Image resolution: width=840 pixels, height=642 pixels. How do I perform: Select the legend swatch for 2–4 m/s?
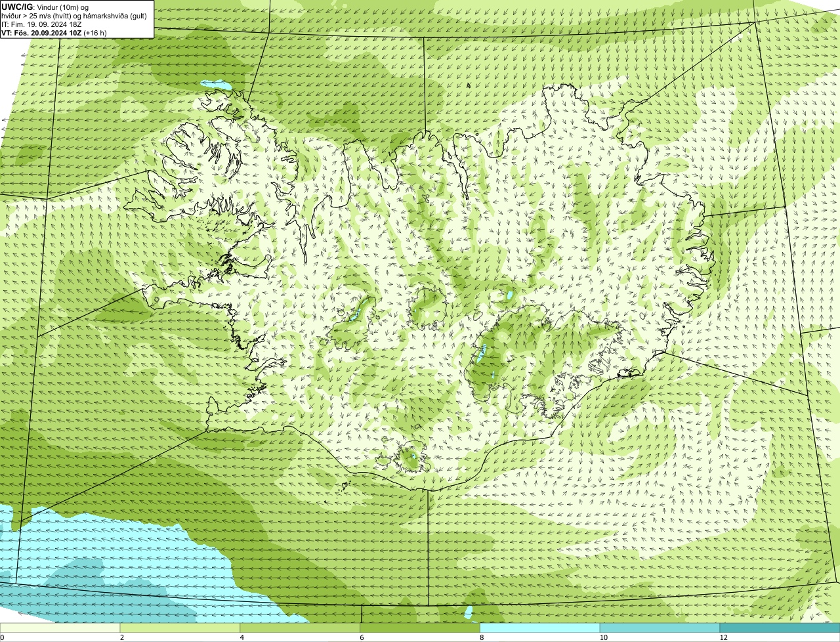(180, 628)
